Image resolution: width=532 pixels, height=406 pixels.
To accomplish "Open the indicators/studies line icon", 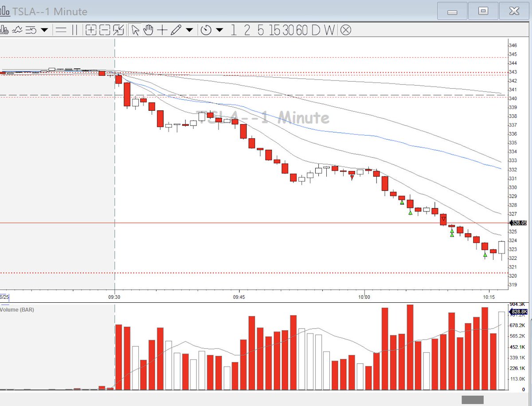I will (x=18, y=30).
